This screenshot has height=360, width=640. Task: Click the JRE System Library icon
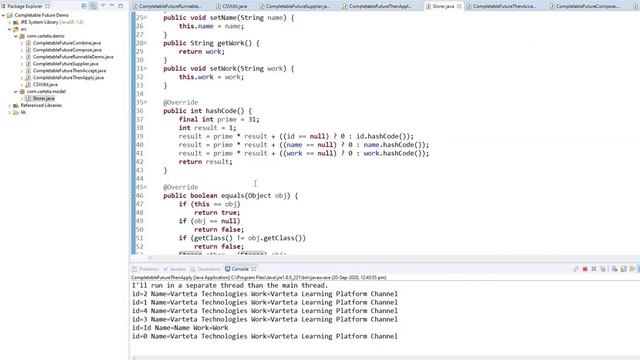[x=16, y=22]
